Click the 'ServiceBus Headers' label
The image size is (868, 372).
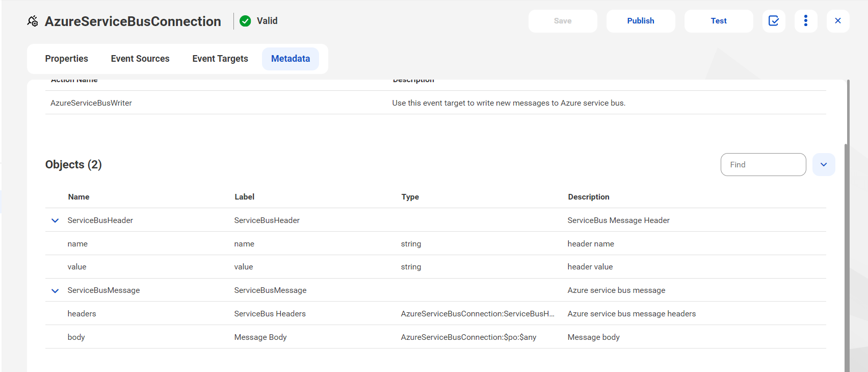[x=270, y=314]
